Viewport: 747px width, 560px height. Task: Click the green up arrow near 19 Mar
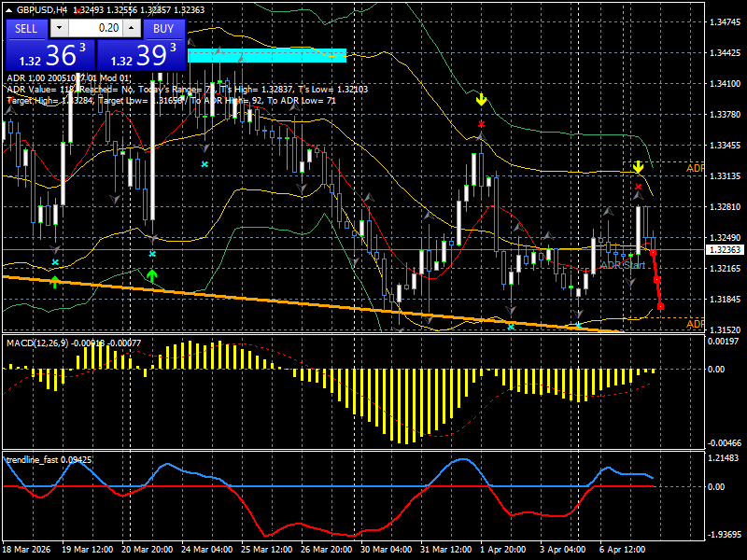(55, 282)
